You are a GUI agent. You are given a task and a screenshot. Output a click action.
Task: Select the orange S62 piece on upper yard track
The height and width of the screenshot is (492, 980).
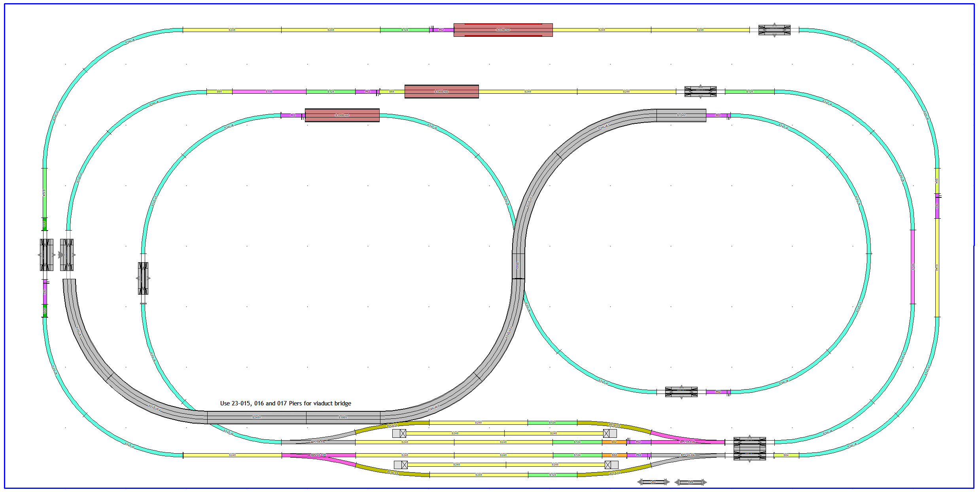point(614,442)
